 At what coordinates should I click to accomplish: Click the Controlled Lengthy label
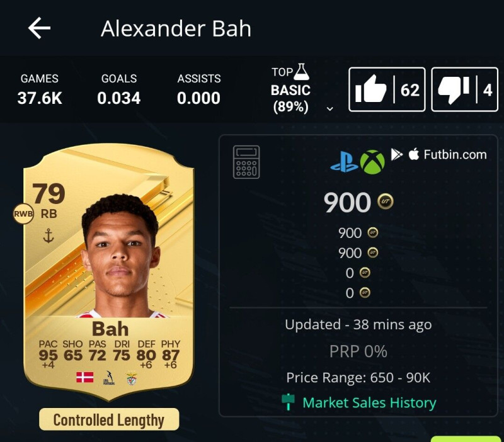109,419
